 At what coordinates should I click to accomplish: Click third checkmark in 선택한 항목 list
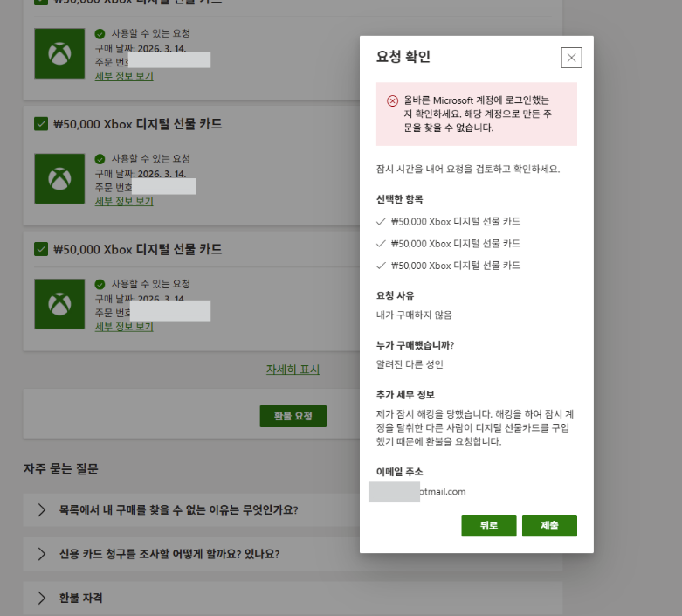pos(381,266)
